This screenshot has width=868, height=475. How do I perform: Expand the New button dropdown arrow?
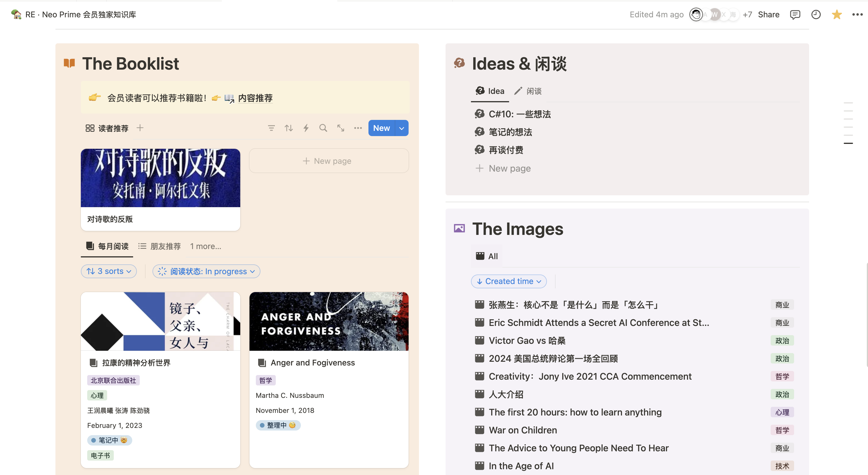(x=402, y=128)
